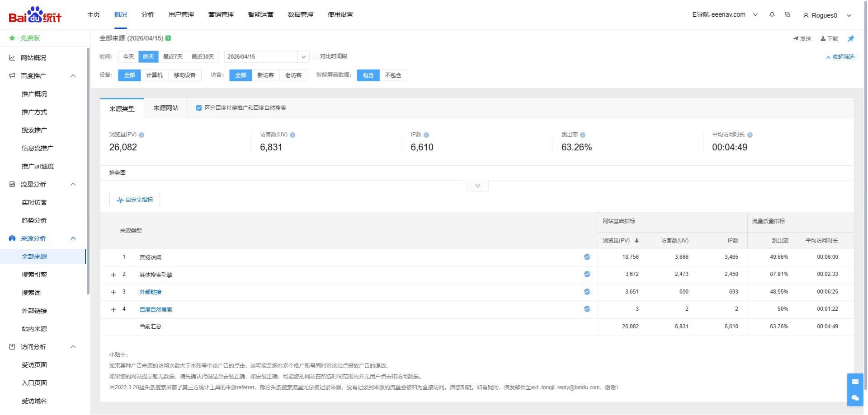Open 数据管理 in top navigation
This screenshot has width=868, height=415.
[301, 14]
